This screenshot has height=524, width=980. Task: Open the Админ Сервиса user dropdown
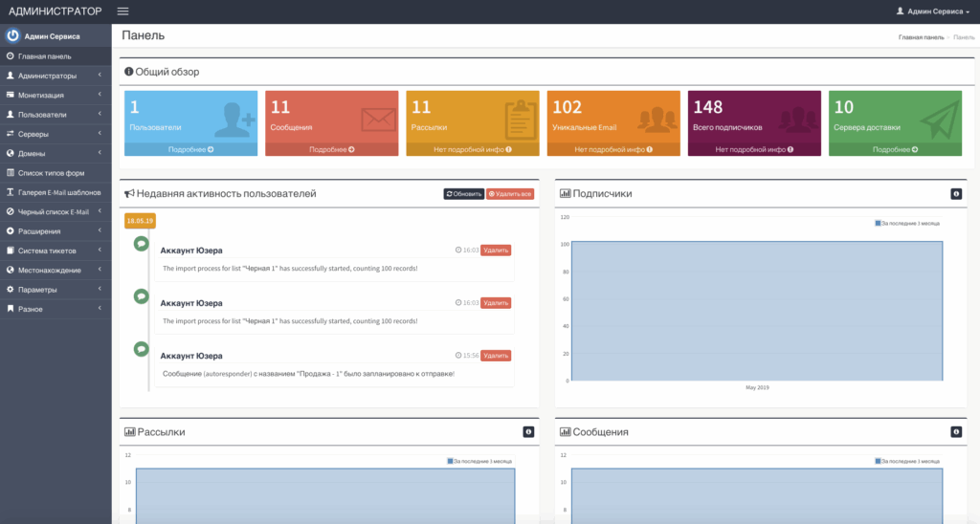click(x=931, y=11)
